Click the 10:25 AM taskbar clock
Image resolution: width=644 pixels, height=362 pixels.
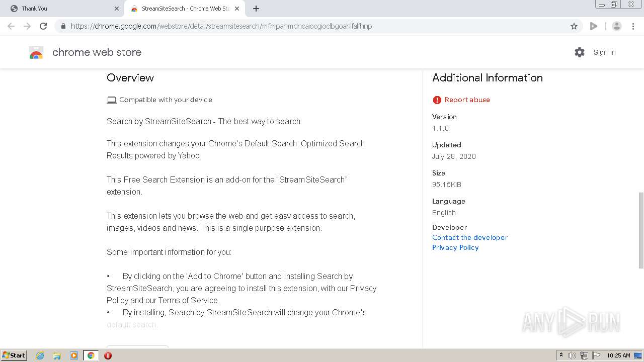click(618, 355)
